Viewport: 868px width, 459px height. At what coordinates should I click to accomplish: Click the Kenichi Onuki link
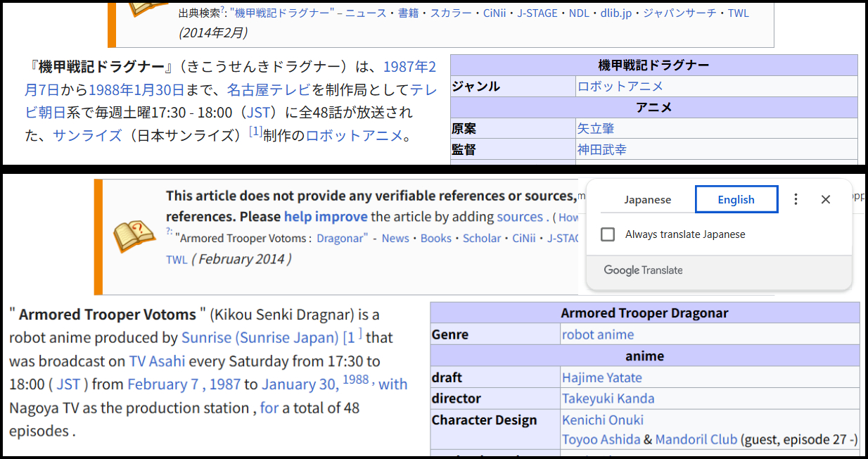click(x=602, y=420)
